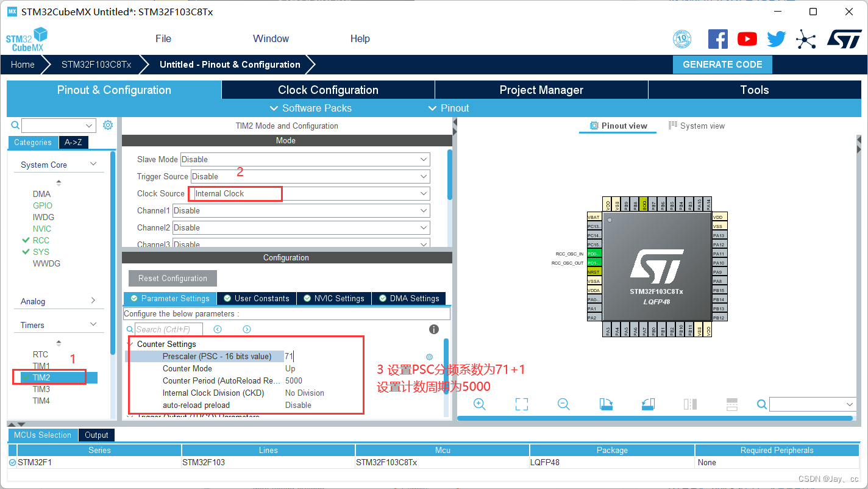Click the pinout view horizontal scrollbar
The width and height of the screenshot is (868, 489).
click(655, 418)
